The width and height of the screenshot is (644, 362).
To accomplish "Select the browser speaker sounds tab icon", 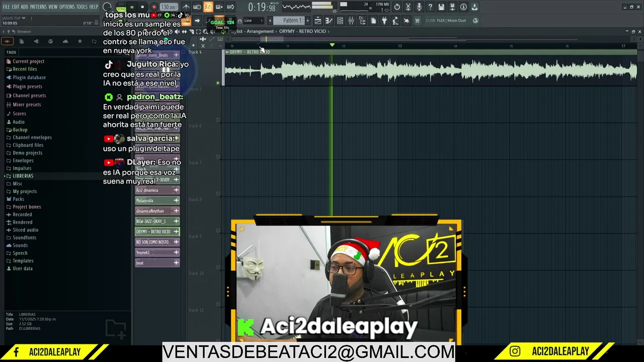I will pos(36,41).
